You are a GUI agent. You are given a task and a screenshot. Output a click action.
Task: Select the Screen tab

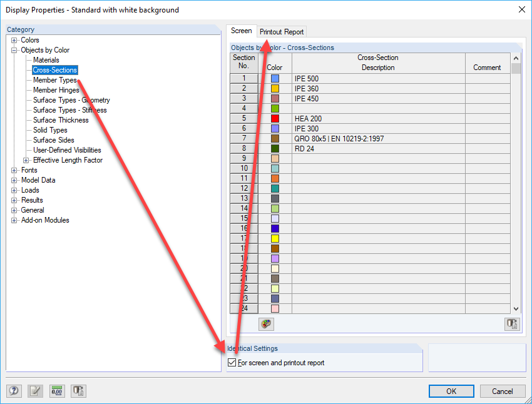pyautogui.click(x=242, y=29)
